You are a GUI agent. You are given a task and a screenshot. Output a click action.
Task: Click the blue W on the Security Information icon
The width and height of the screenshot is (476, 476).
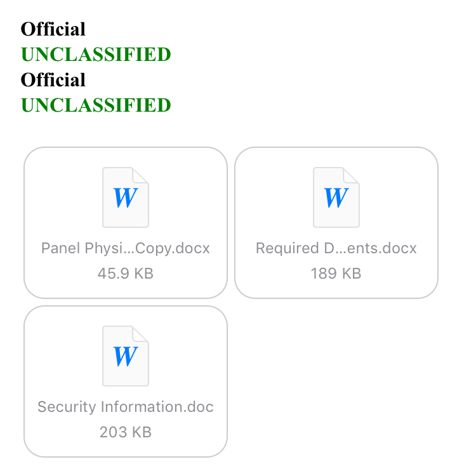(x=126, y=357)
